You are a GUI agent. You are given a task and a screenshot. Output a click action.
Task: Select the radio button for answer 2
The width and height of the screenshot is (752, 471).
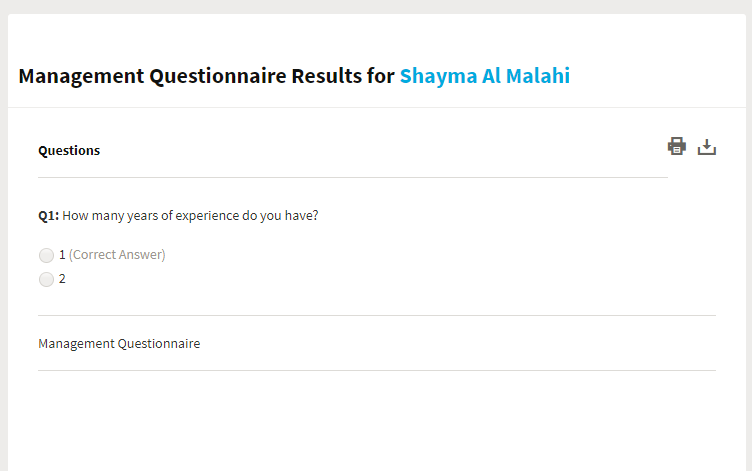47,279
